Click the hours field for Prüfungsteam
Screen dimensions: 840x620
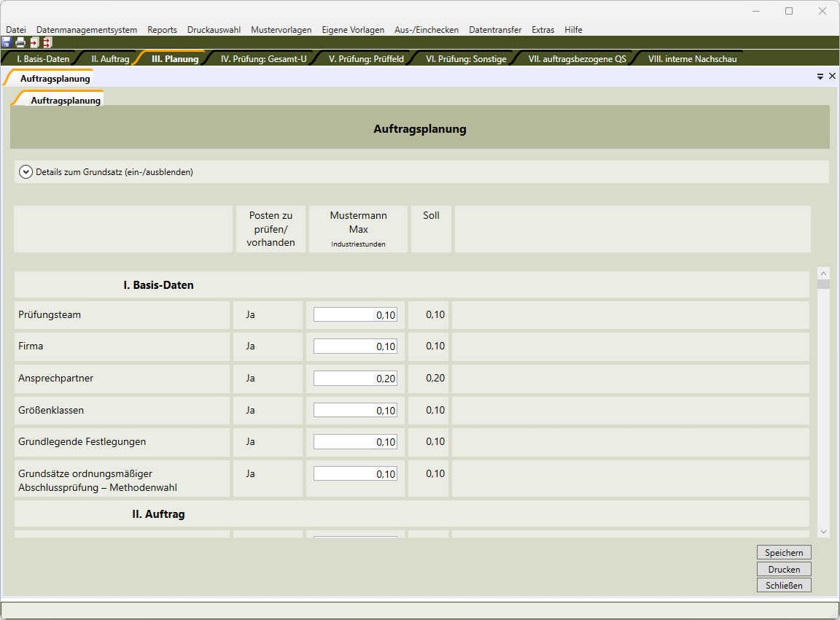(x=355, y=315)
